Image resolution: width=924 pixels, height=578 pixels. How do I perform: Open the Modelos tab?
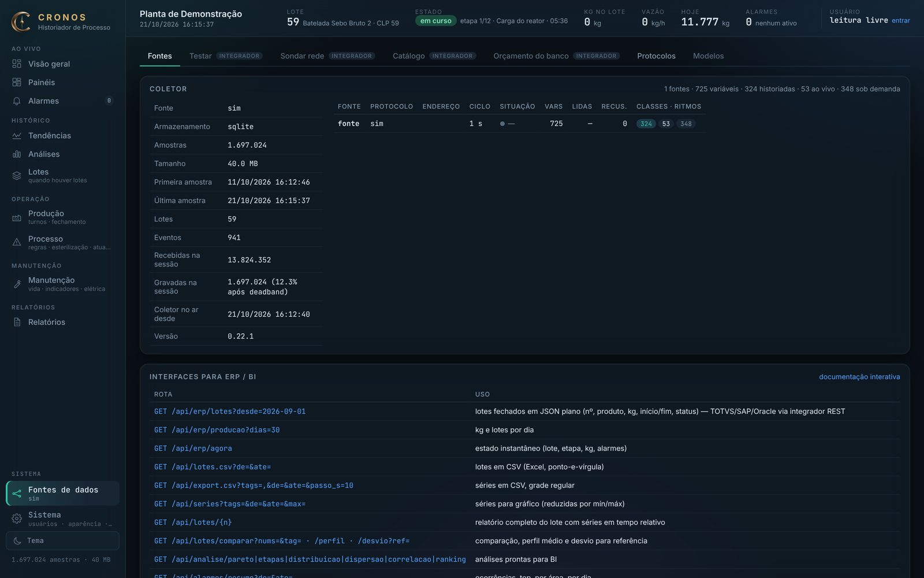pos(708,56)
